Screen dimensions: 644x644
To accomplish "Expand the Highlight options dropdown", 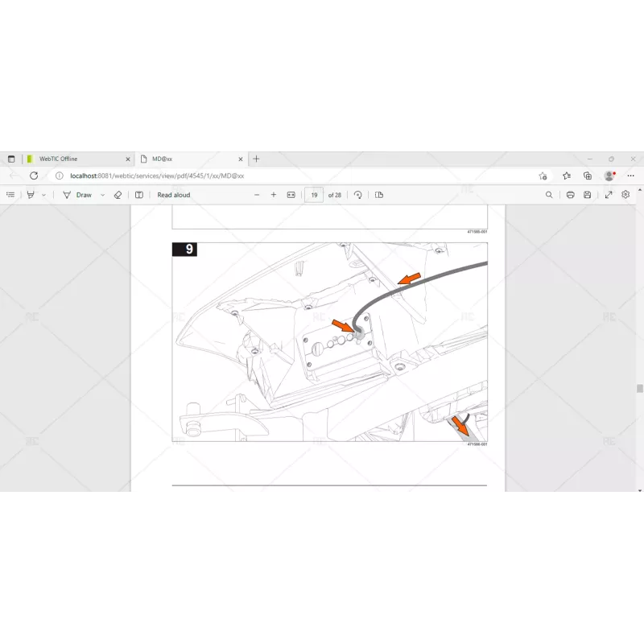I will (x=43, y=195).
